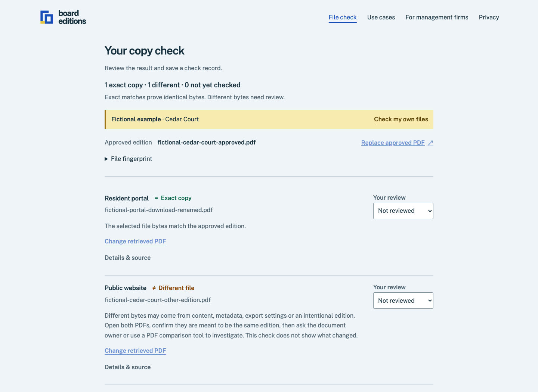Expand Details & source under Public website

[127, 367]
